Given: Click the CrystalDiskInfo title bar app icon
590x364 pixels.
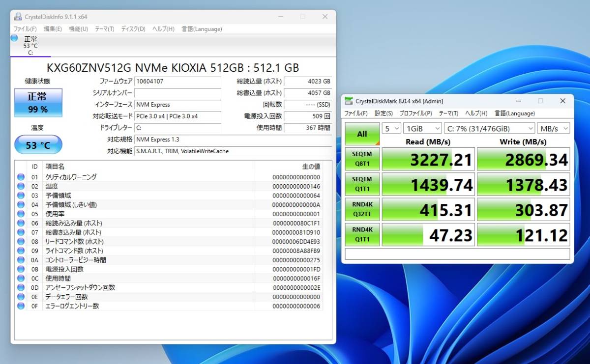Looking at the screenshot, I should coord(18,17).
